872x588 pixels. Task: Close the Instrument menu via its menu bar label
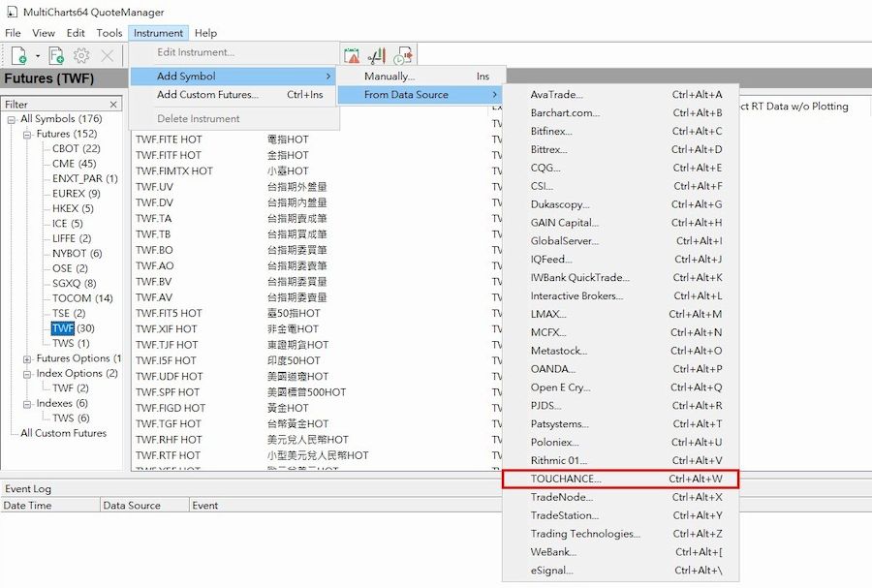[158, 33]
